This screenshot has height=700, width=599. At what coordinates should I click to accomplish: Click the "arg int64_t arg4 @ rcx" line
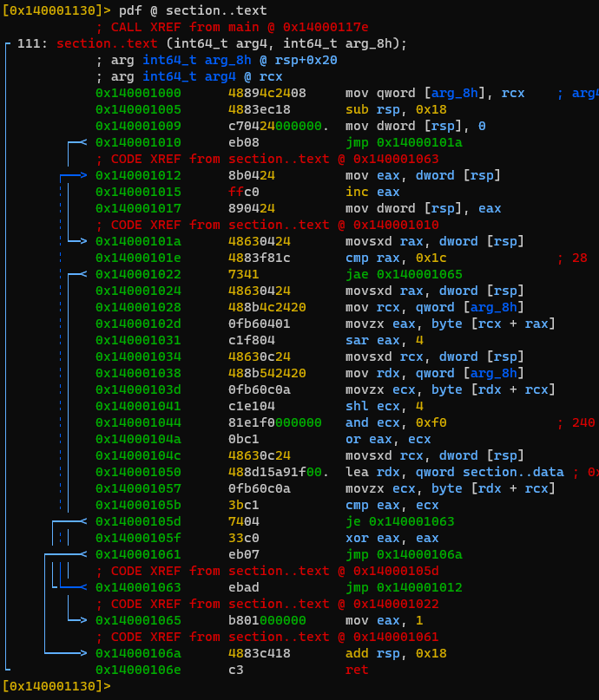click(x=189, y=76)
